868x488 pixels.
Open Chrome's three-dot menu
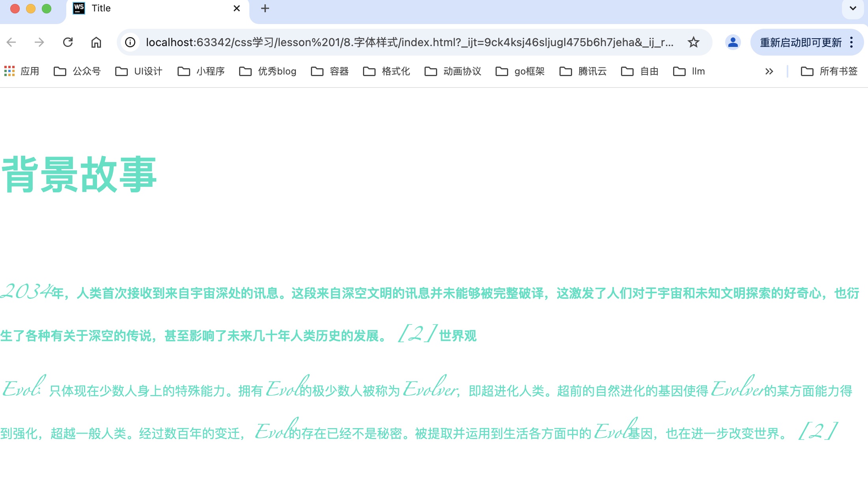852,42
